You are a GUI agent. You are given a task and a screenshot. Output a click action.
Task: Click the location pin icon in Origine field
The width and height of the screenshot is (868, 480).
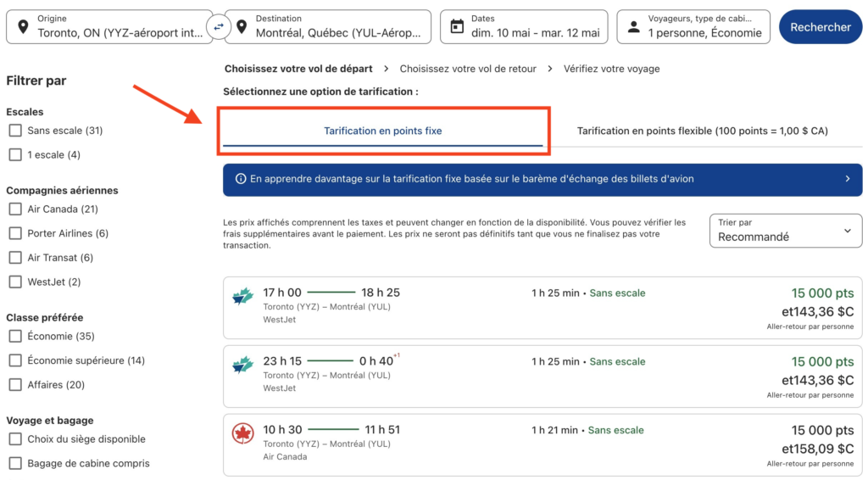[x=22, y=27]
